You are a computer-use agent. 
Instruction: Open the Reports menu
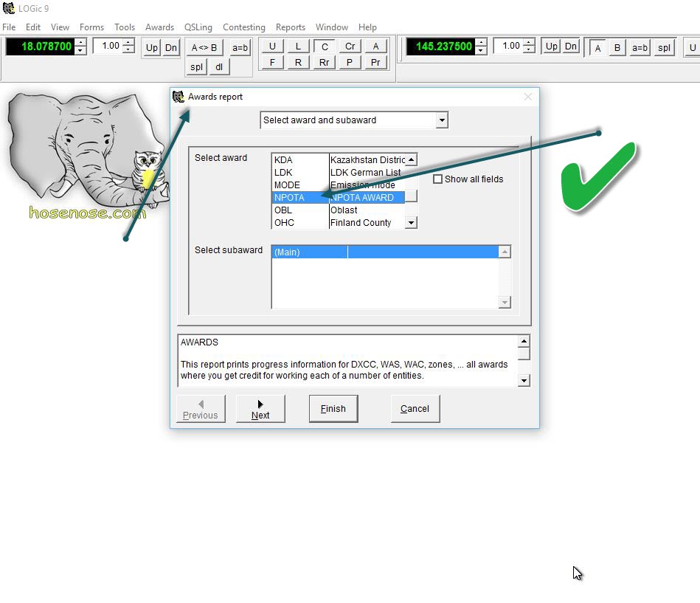pos(290,27)
